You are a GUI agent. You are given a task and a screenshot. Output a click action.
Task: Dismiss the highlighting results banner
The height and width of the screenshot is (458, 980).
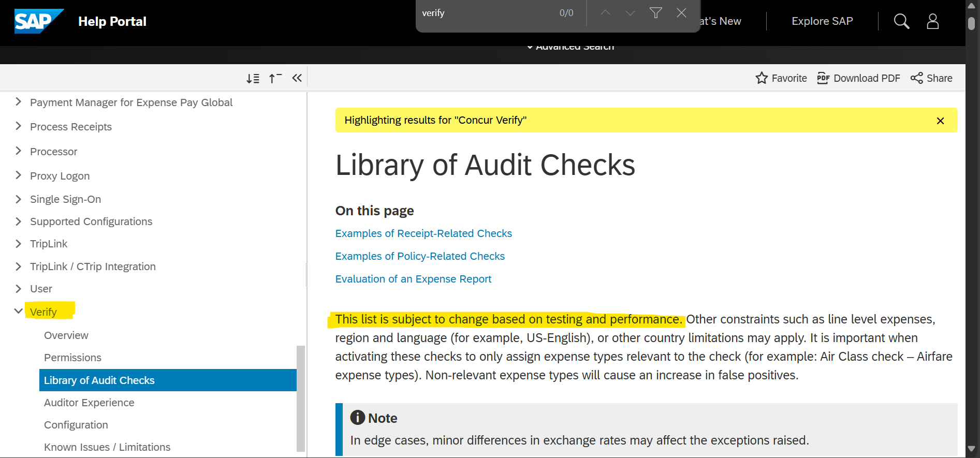coord(940,121)
